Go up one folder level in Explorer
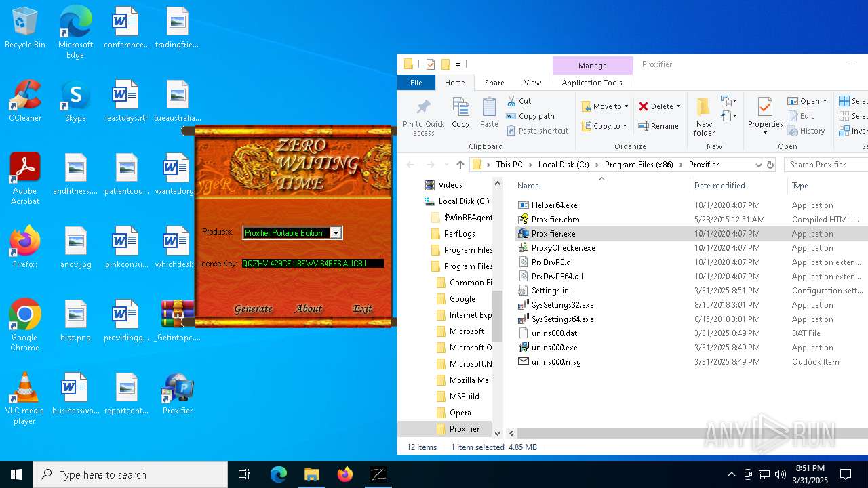The height and width of the screenshot is (488, 868). (460, 165)
